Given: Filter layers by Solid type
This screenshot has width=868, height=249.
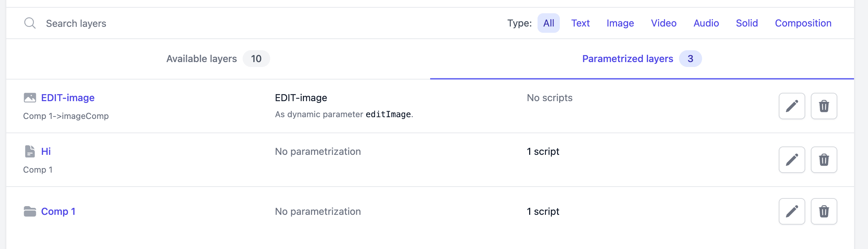Looking at the screenshot, I should 747,23.
